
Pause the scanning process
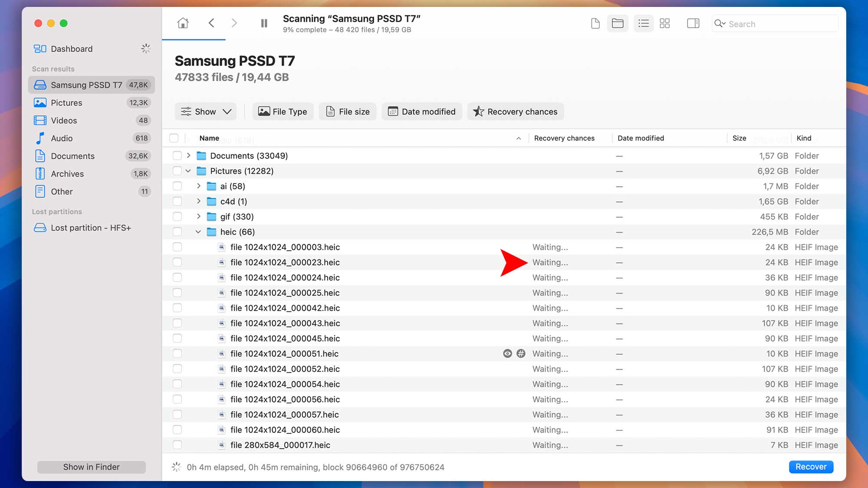click(264, 23)
